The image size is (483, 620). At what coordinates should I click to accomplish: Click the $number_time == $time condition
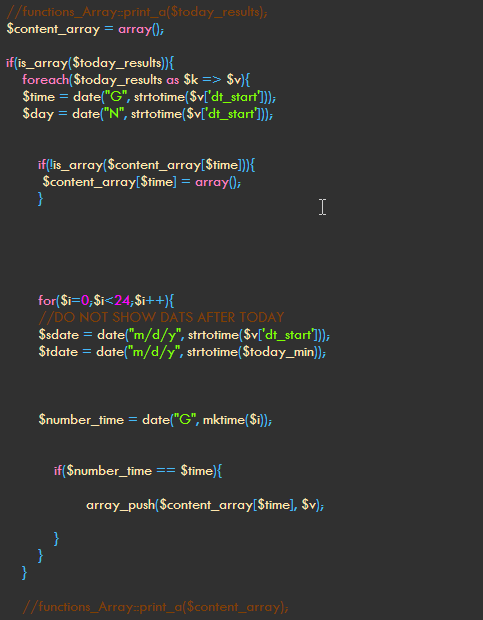coord(140,471)
